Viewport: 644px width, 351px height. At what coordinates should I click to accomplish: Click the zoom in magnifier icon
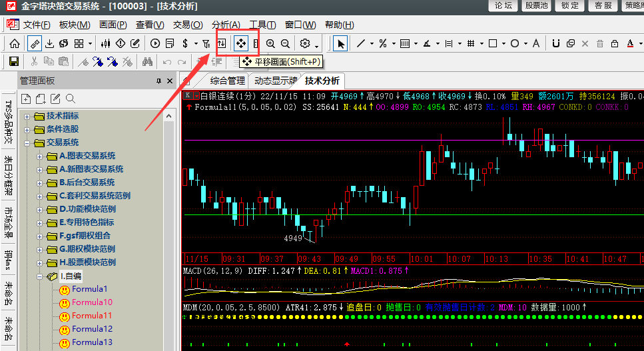pyautogui.click(x=270, y=43)
